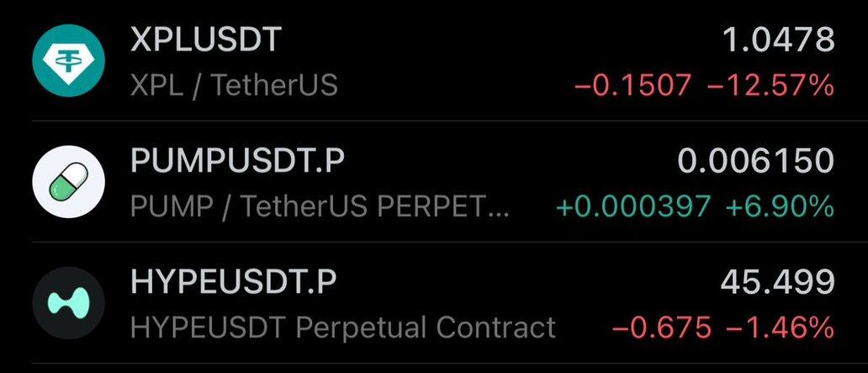Screen dimensions: 868x373
Task: Open the PUMPUSDT.P symbol title
Action: tap(237, 161)
